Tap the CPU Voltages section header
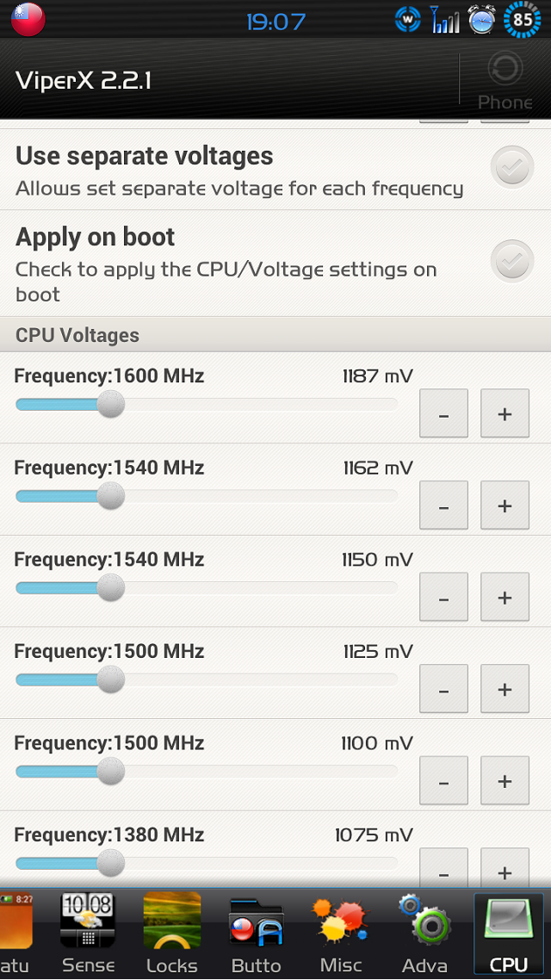551x980 pixels. point(275,335)
